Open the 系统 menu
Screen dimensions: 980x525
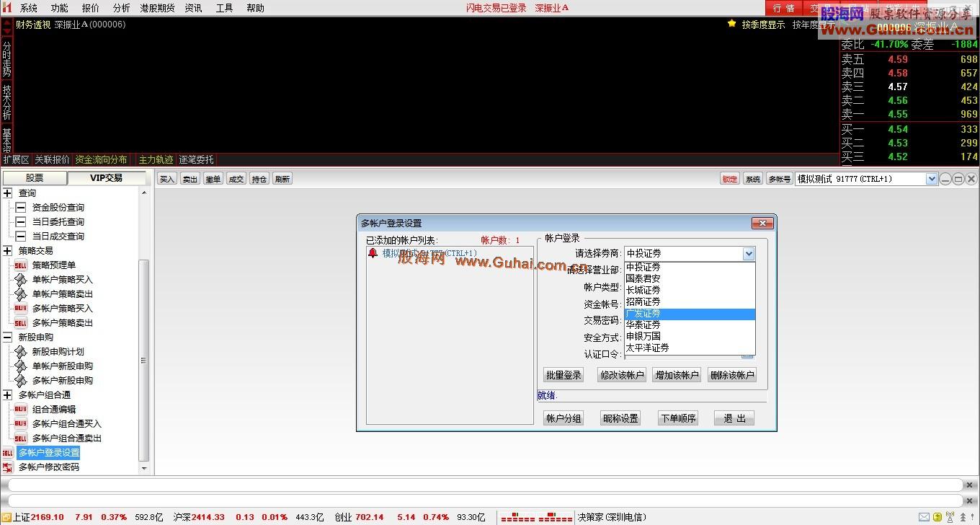point(29,8)
